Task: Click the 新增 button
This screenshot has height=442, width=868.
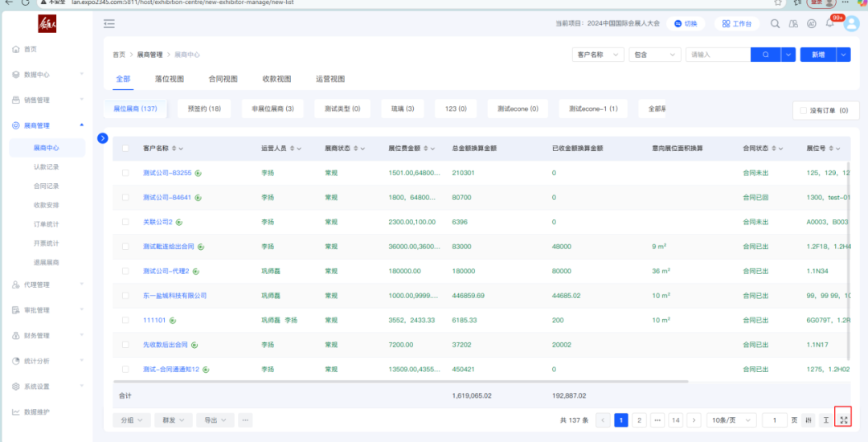Action: coord(818,55)
